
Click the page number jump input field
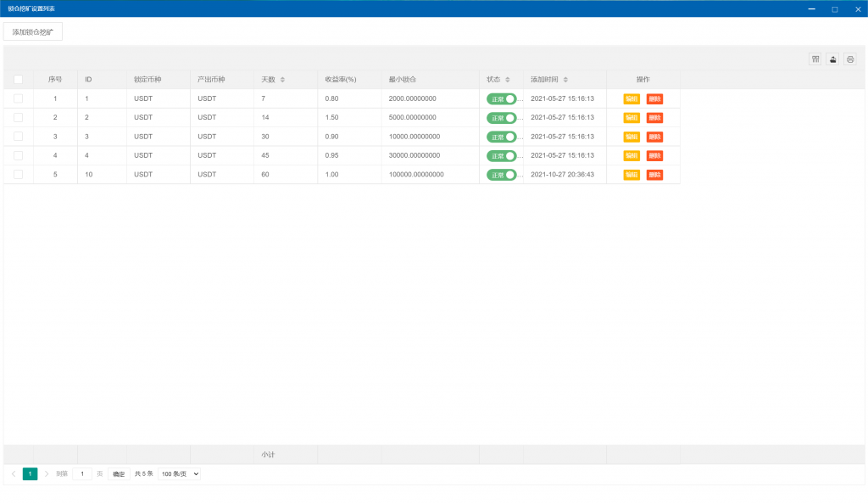click(82, 474)
